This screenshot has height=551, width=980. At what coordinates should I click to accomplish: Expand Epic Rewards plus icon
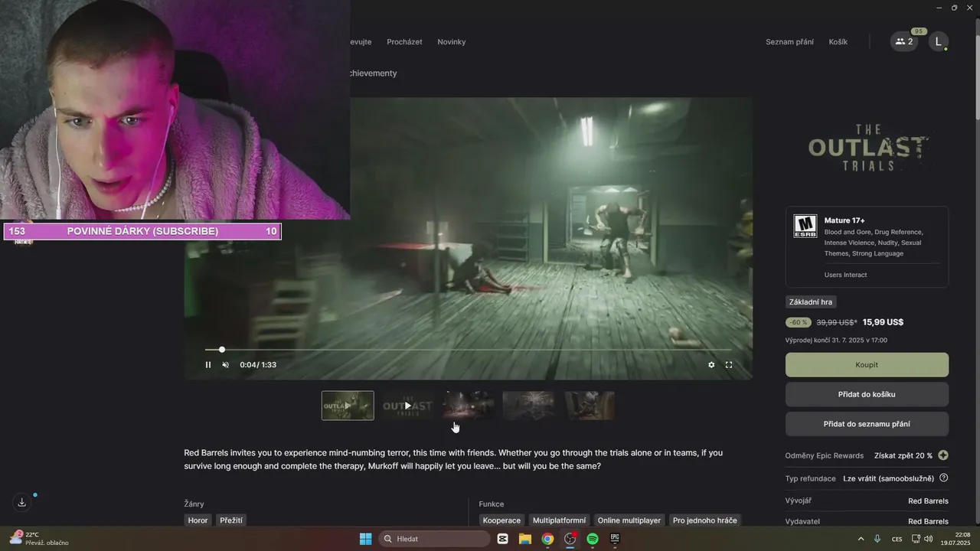click(943, 455)
